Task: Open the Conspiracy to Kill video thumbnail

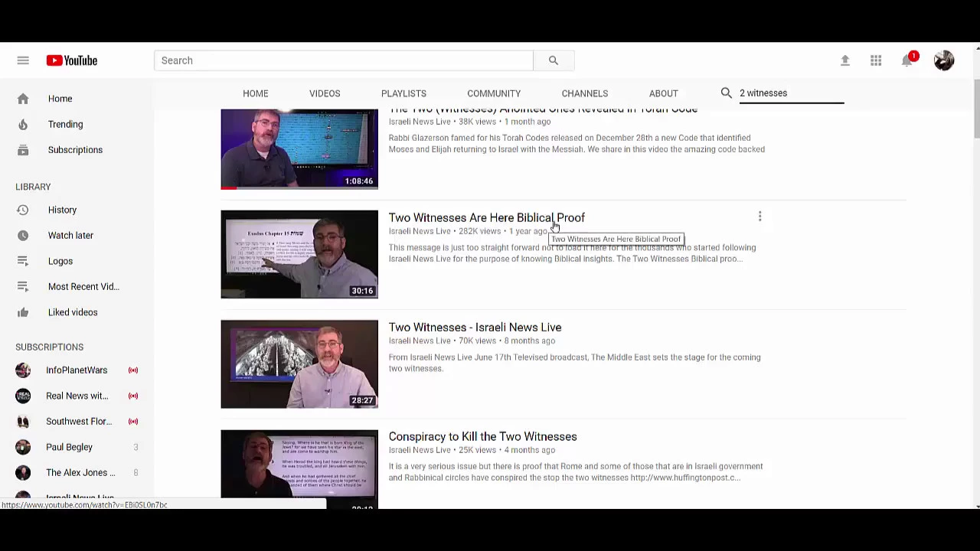Action: coord(299,468)
